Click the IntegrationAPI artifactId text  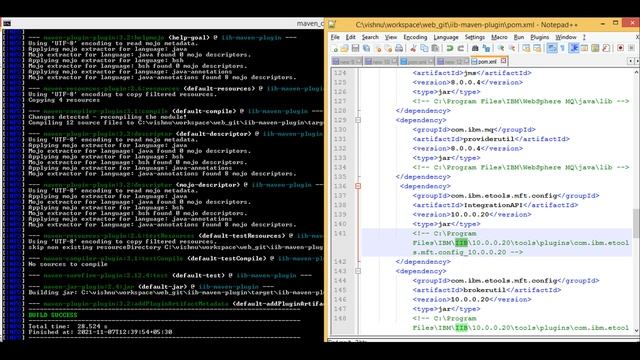pyautogui.click(x=493, y=205)
